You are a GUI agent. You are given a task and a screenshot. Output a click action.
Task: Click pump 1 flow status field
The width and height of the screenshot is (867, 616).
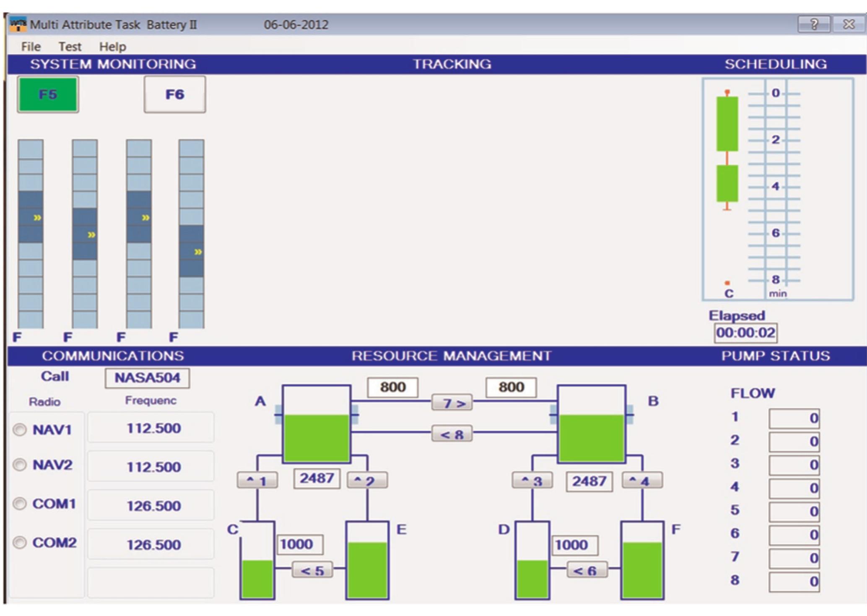tap(794, 418)
